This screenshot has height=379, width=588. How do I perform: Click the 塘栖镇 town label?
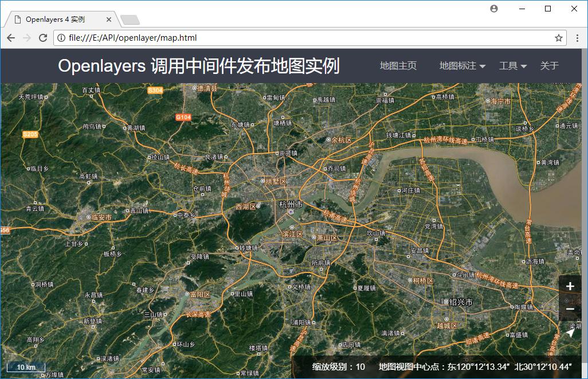(x=283, y=123)
